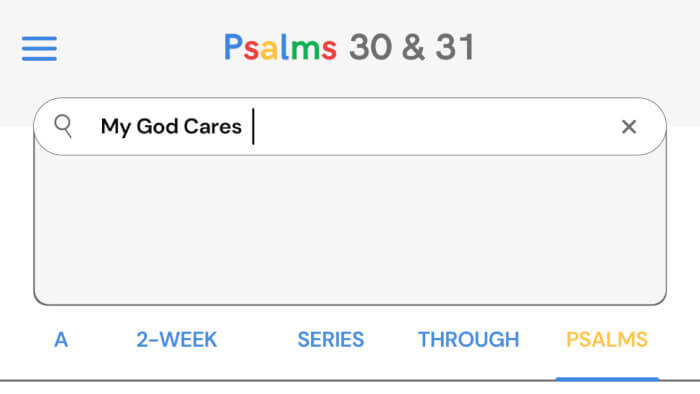This screenshot has width=700, height=394.
Task: Click the blue active indicator under PSALMS
Action: (607, 379)
